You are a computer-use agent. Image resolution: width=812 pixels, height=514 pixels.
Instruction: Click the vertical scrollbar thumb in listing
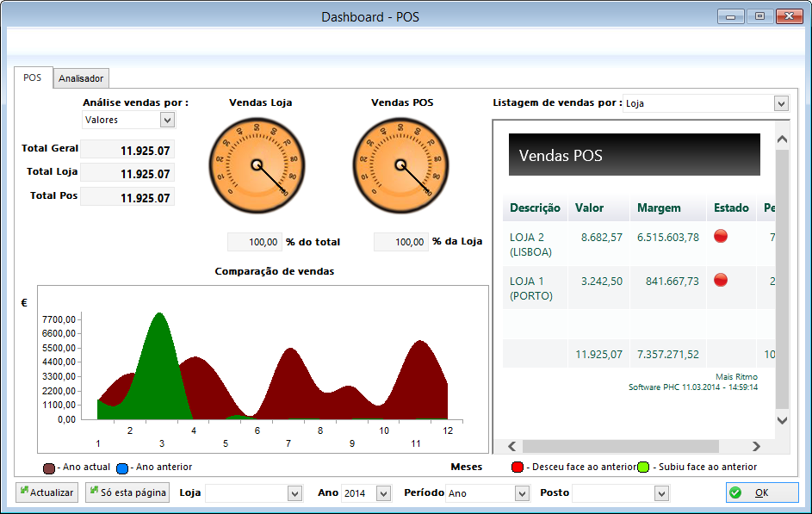pos(782,280)
